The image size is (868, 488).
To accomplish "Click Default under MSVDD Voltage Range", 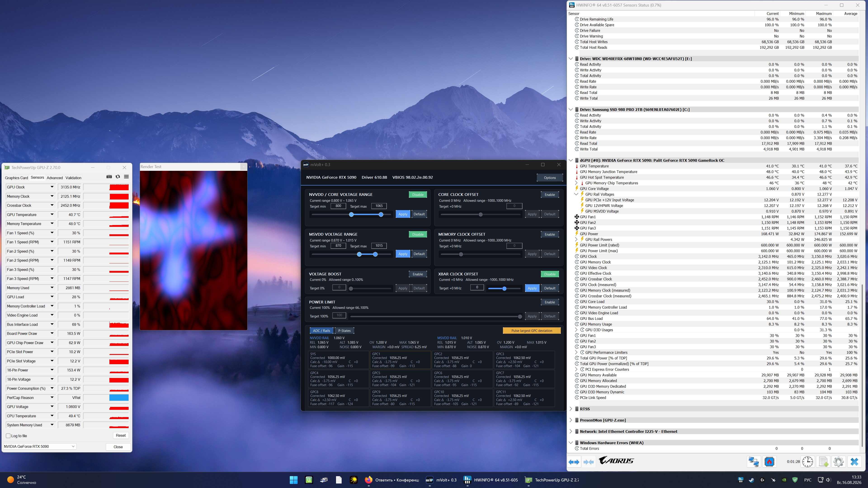I will [419, 254].
